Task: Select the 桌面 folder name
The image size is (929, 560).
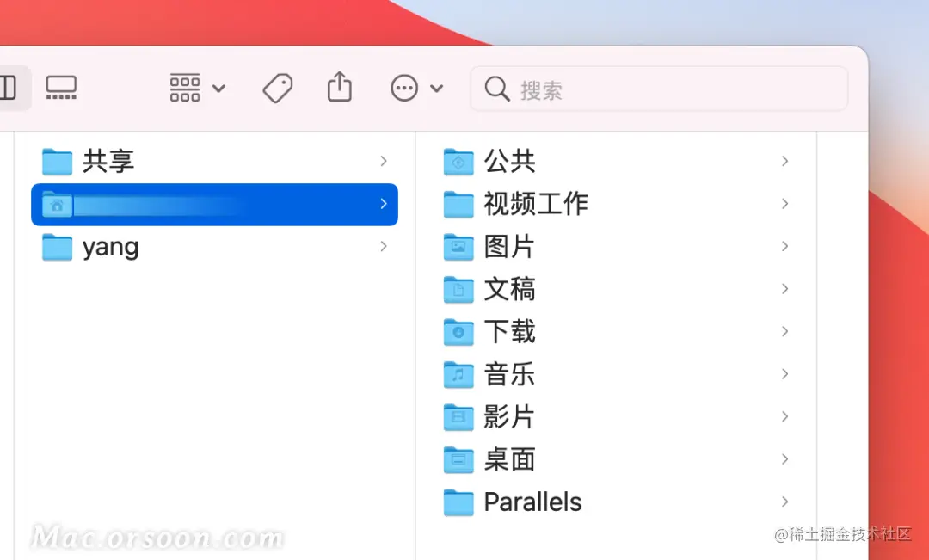Action: click(509, 460)
